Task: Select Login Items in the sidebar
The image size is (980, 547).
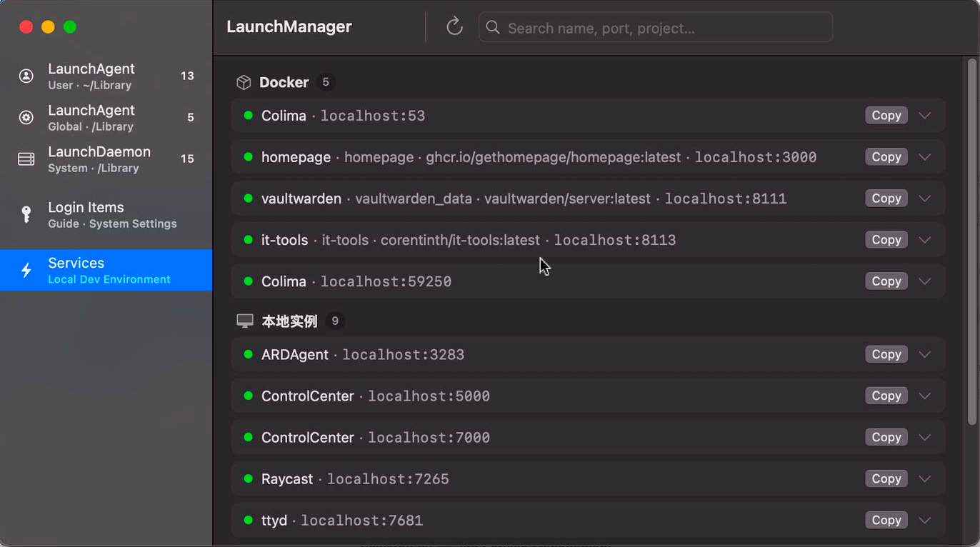Action: tap(106, 214)
